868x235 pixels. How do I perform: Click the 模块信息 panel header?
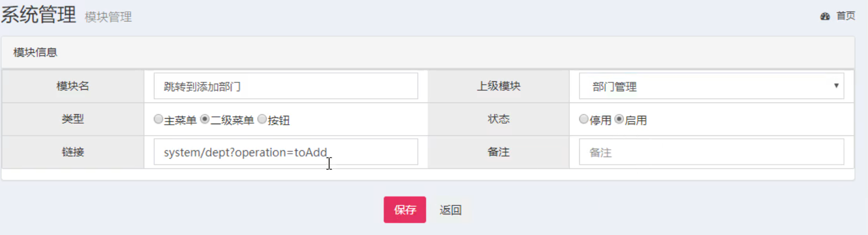coord(36,53)
